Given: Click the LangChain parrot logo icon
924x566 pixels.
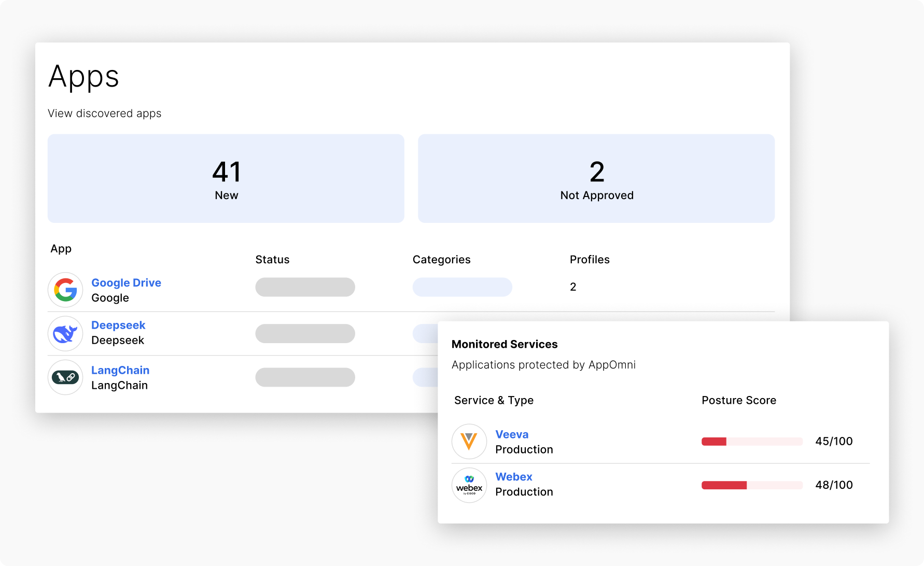Looking at the screenshot, I should [x=65, y=377].
